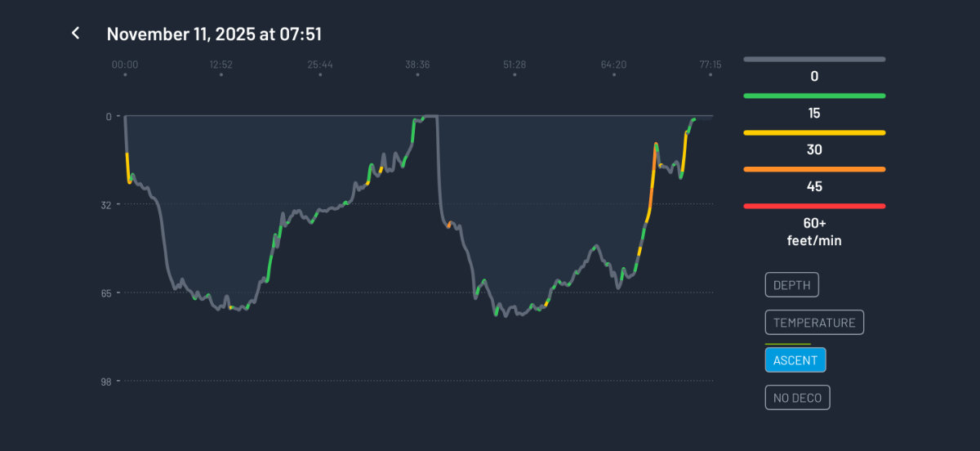Toggle the TEMPERATURE graph overlay
The width and height of the screenshot is (980, 451).
coord(814,323)
